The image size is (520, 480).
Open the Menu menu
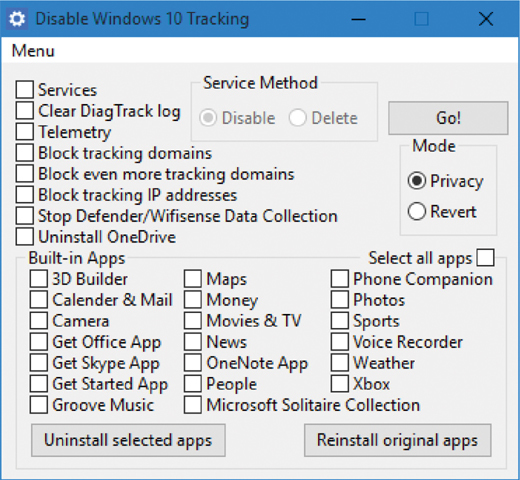(x=33, y=51)
